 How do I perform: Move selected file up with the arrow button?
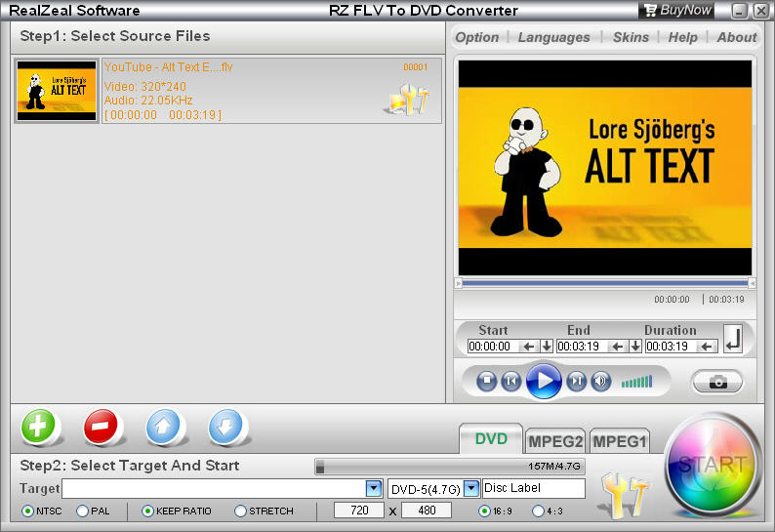pyautogui.click(x=164, y=427)
